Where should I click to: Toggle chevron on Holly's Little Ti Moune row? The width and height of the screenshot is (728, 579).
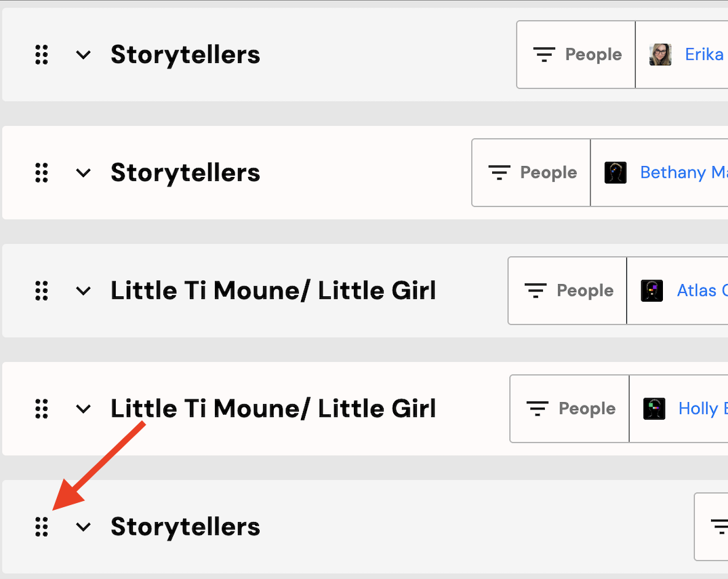[x=83, y=409]
